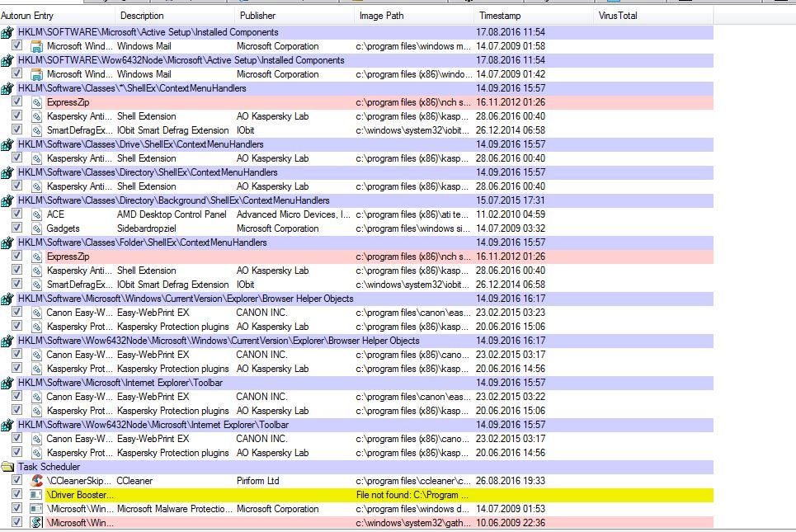Image resolution: width=796 pixels, height=532 pixels.
Task: Click the '14.07.2009 03:32' timestamp
Action: click(511, 228)
